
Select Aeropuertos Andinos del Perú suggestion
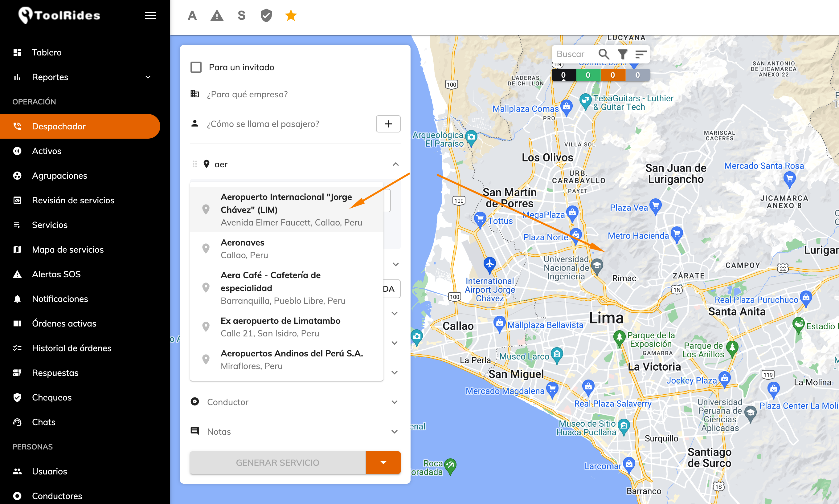pos(286,359)
